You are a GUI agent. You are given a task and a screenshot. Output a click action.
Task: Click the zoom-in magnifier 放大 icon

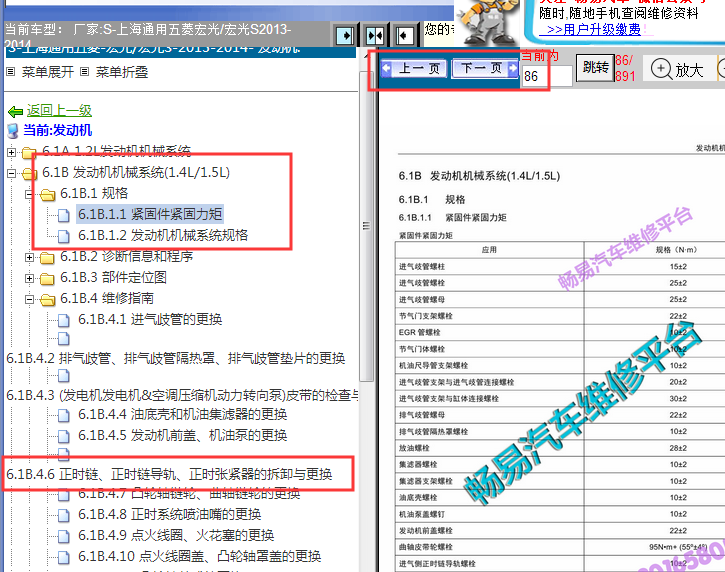tap(661, 69)
